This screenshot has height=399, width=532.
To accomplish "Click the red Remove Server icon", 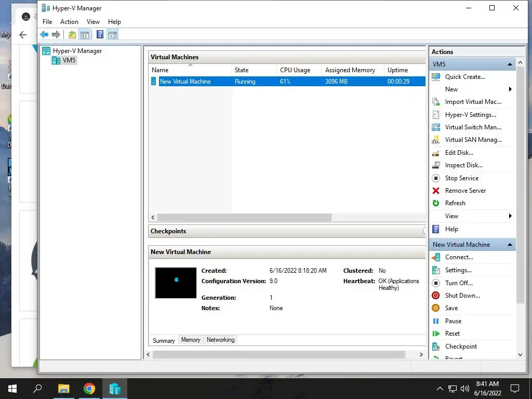I will pyautogui.click(x=436, y=191).
